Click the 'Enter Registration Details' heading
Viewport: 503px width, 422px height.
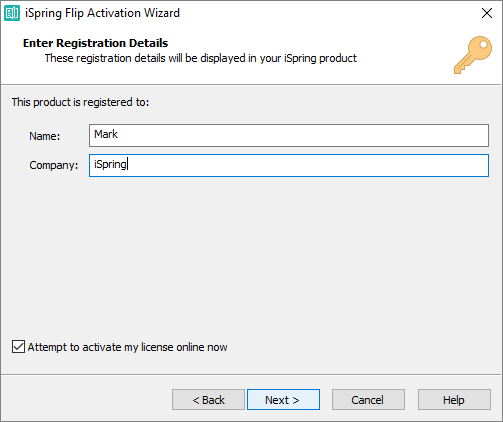click(95, 43)
